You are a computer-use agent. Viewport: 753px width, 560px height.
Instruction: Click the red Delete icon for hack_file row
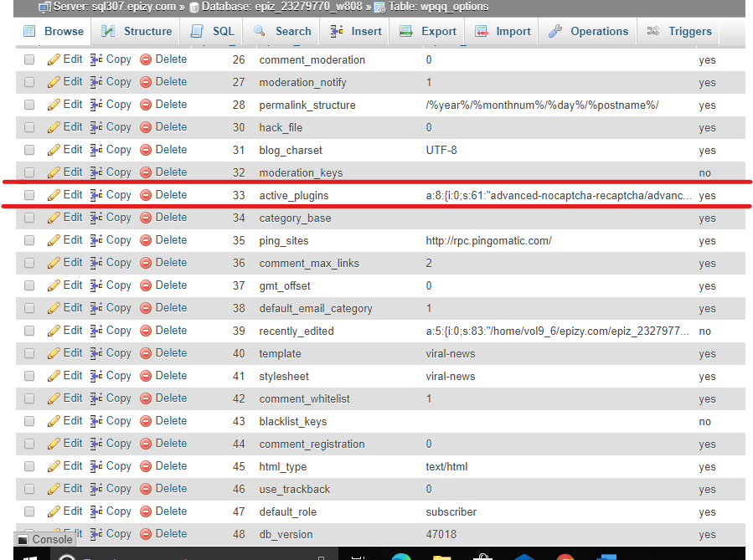[x=146, y=127]
